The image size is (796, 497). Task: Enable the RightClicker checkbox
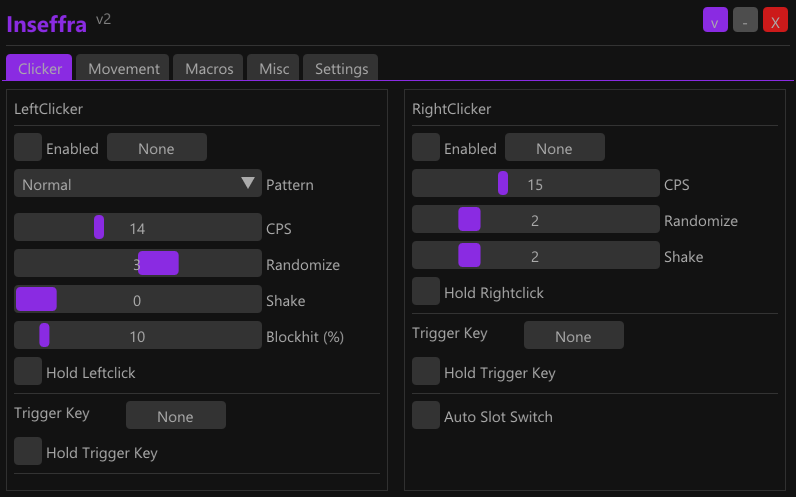coord(426,148)
